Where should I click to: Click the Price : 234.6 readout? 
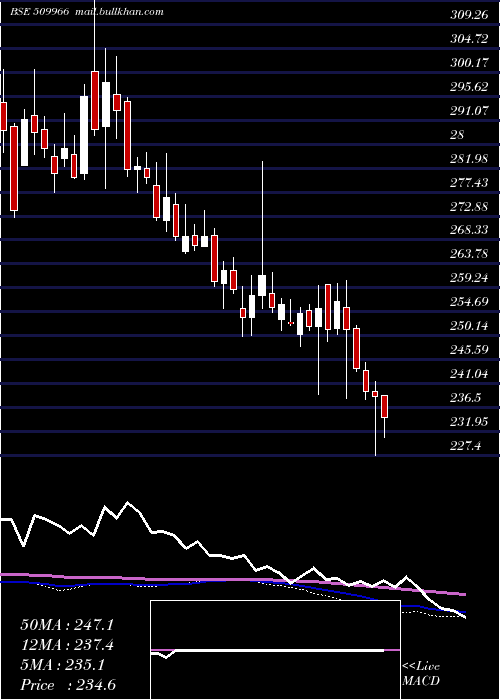coord(68,685)
